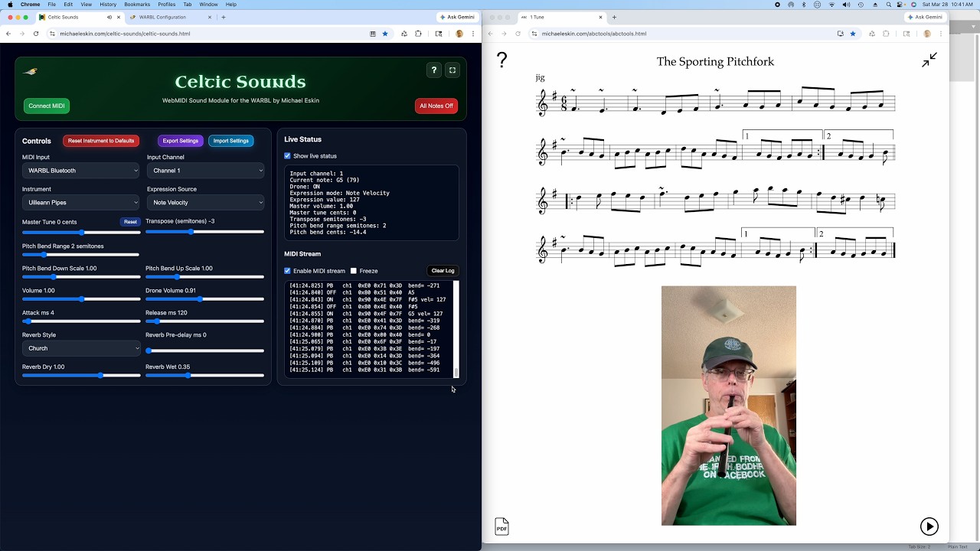The height and width of the screenshot is (551, 980).
Task: Open the large question mark help on ABC tools
Action: click(x=501, y=60)
